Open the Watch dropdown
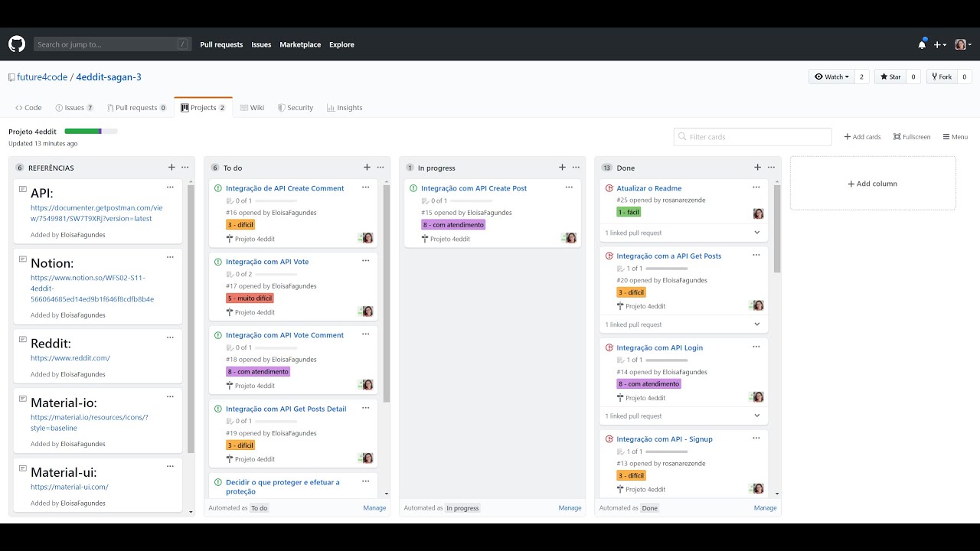Image resolution: width=980 pixels, height=551 pixels. pyautogui.click(x=831, y=77)
